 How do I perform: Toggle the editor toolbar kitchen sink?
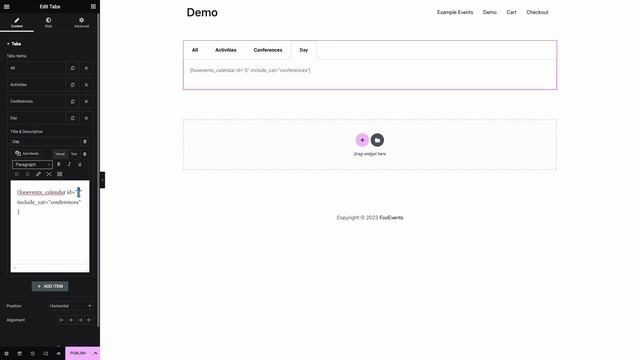[x=60, y=174]
